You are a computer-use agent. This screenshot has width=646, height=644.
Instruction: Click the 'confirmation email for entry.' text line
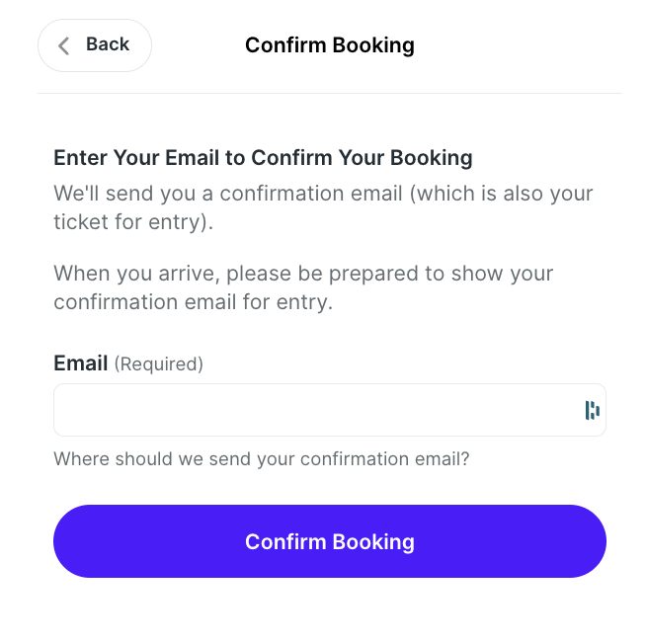(x=194, y=302)
